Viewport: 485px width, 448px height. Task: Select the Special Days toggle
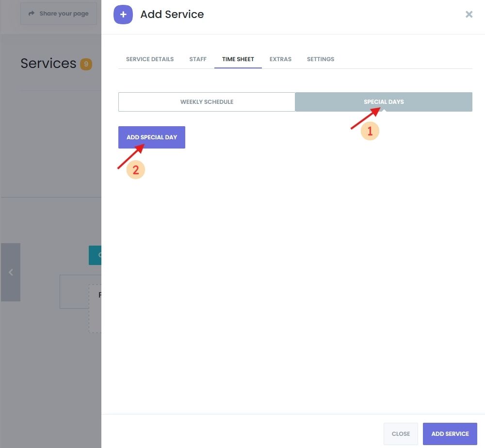384,102
